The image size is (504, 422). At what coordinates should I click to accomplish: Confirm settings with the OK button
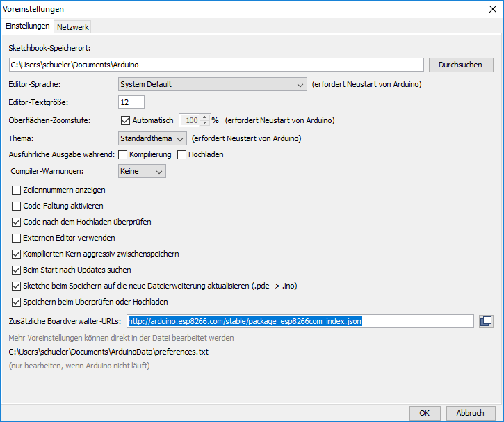(424, 412)
